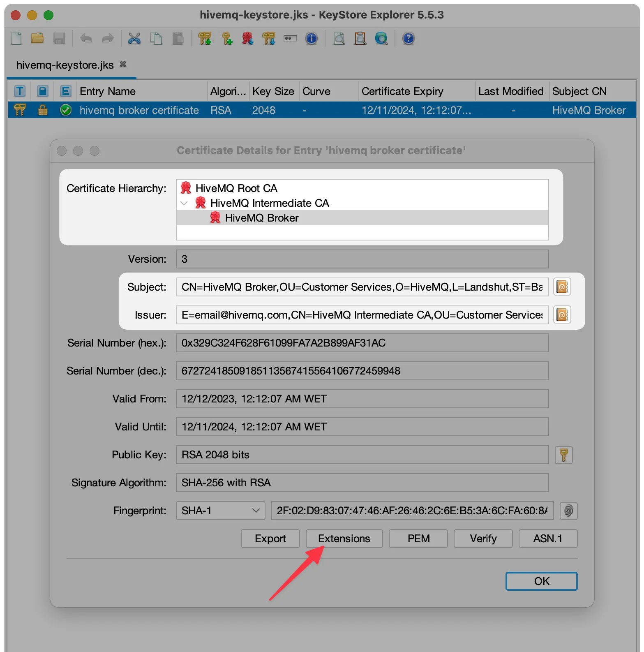Select the hivemq-keystore.jks tab
Image resolution: width=644 pixels, height=652 pixels.
pos(65,65)
